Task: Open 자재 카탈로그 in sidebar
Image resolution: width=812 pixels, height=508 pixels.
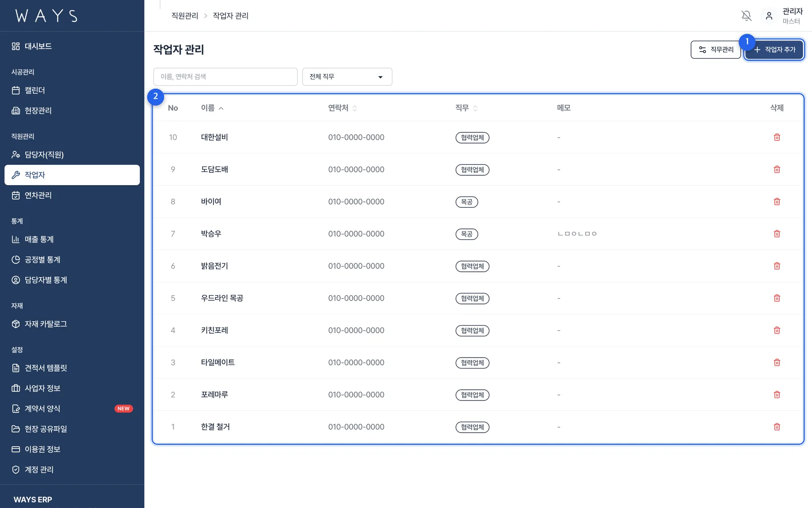Action: (x=72, y=324)
